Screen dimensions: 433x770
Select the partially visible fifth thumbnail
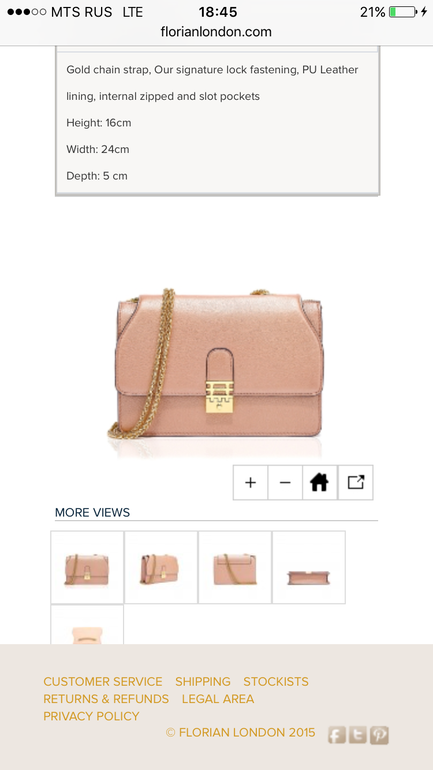[87, 625]
